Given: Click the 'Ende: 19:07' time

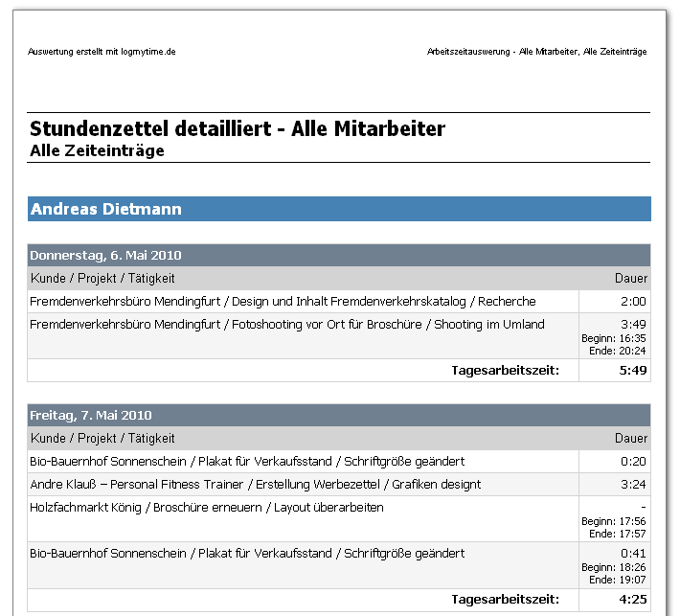Looking at the screenshot, I should pos(618,580).
